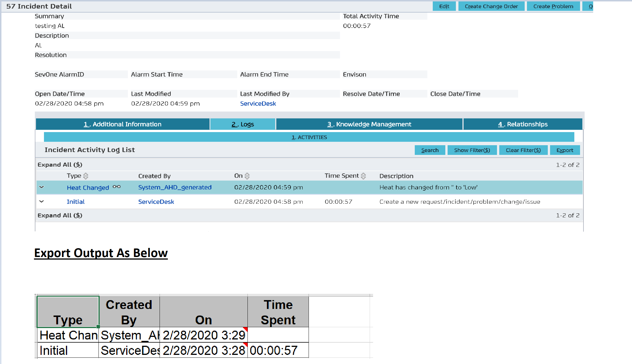Switch to Knowledge Management tab
The height and width of the screenshot is (364, 632).
click(369, 124)
